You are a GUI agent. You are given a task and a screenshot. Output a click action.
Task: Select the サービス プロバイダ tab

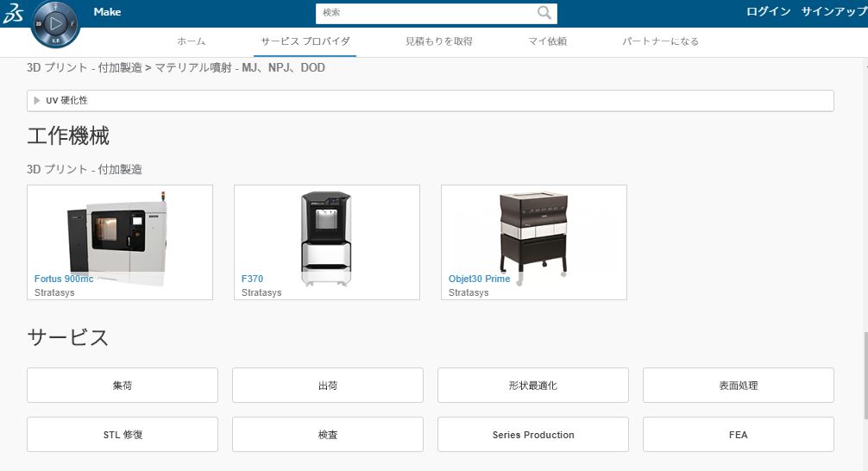[305, 41]
